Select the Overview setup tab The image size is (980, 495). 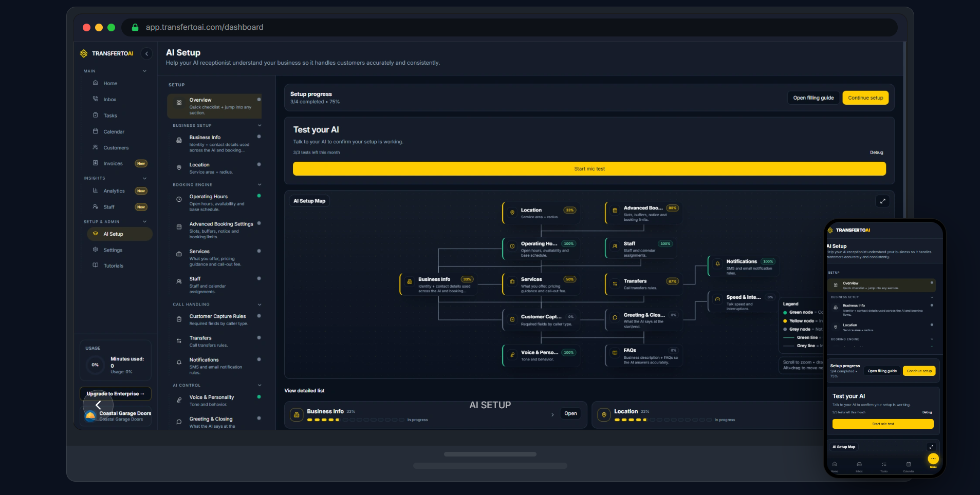[214, 106]
